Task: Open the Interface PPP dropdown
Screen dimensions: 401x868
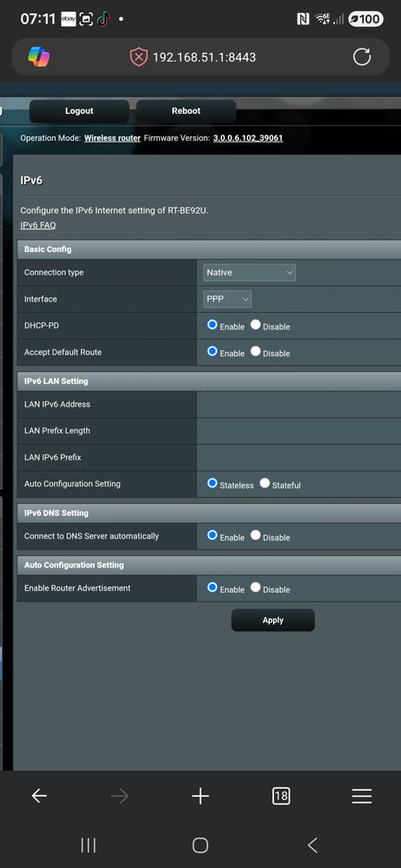Action: (x=228, y=299)
